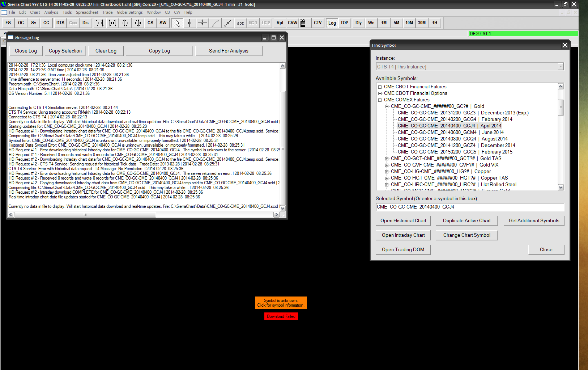Select the arrow pointer tool
The width and height of the screenshot is (588, 370).
[177, 23]
